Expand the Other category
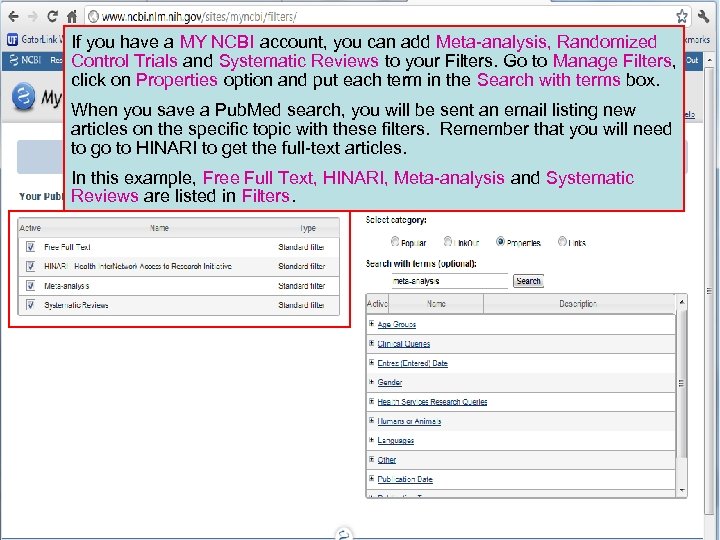 [x=371, y=459]
